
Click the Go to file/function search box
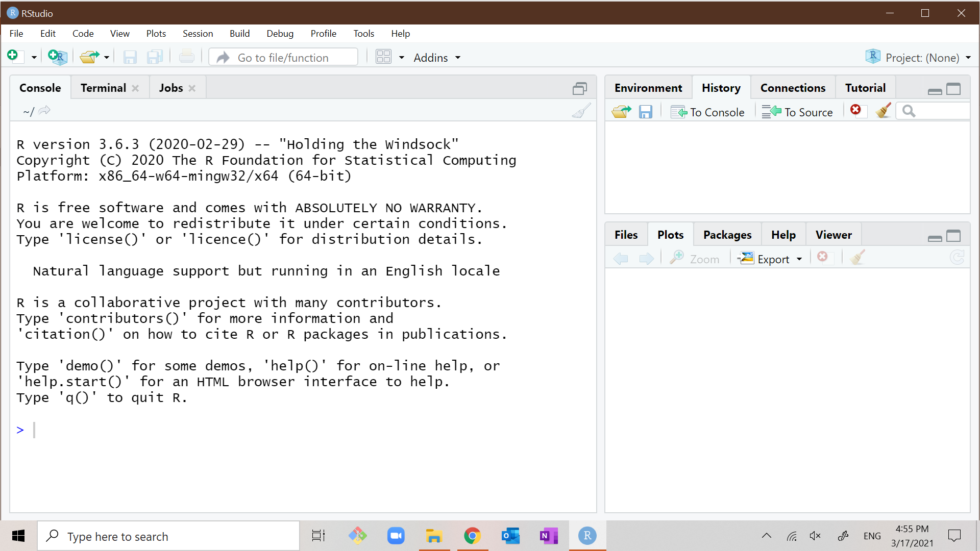(x=283, y=57)
